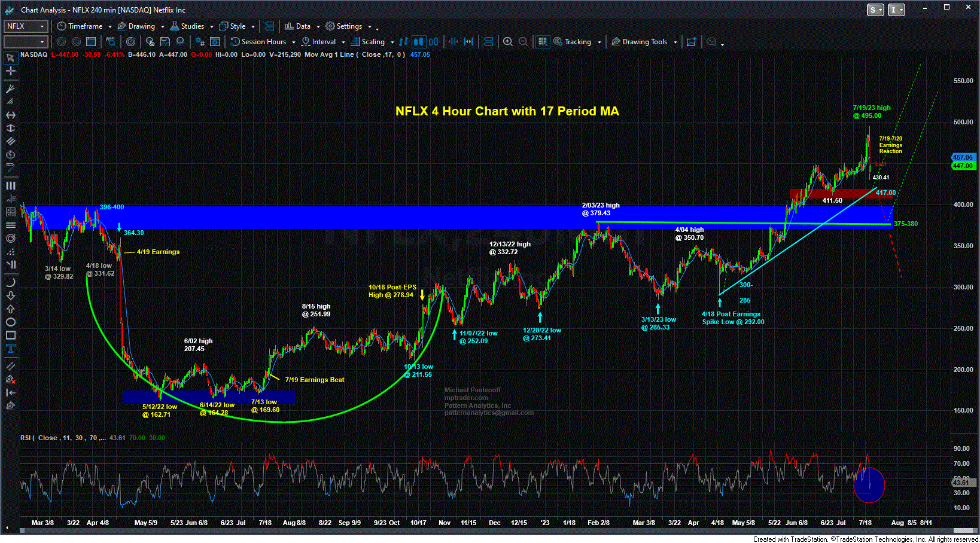
Task: Click the 5/12/22 low @ 162.71 label
Action: pyautogui.click(x=159, y=411)
